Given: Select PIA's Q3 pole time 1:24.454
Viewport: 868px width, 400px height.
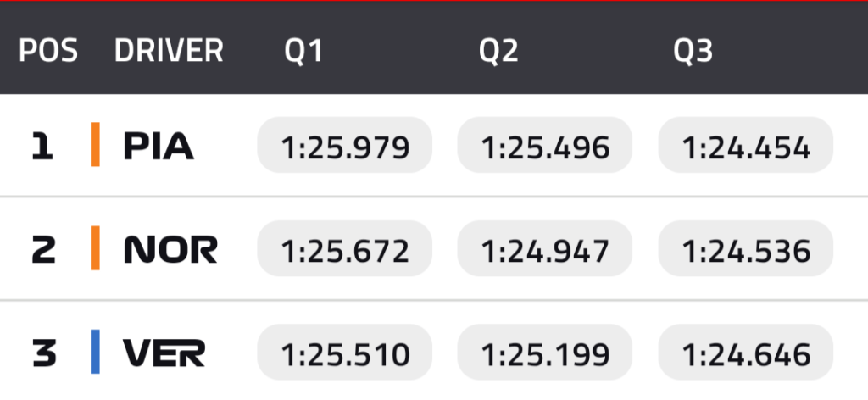Looking at the screenshot, I should click(746, 146).
